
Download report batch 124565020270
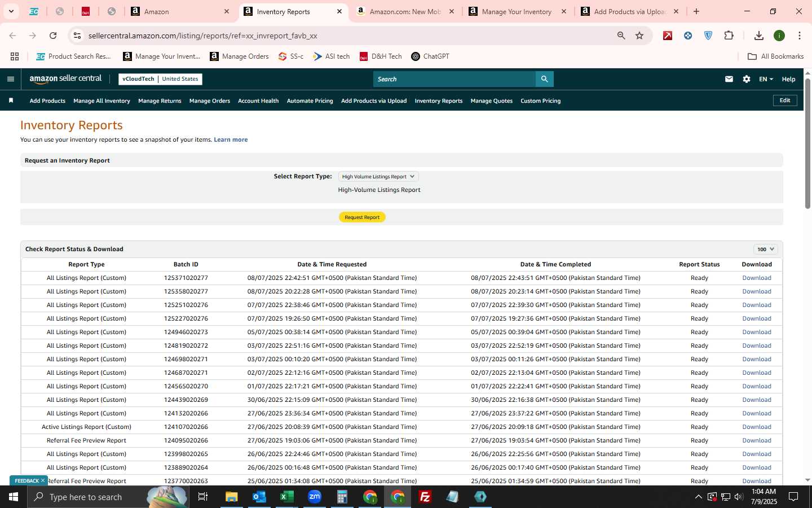click(757, 387)
